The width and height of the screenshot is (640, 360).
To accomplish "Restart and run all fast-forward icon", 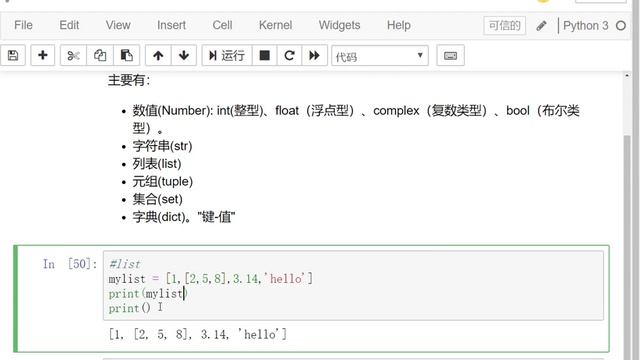I will (x=314, y=56).
